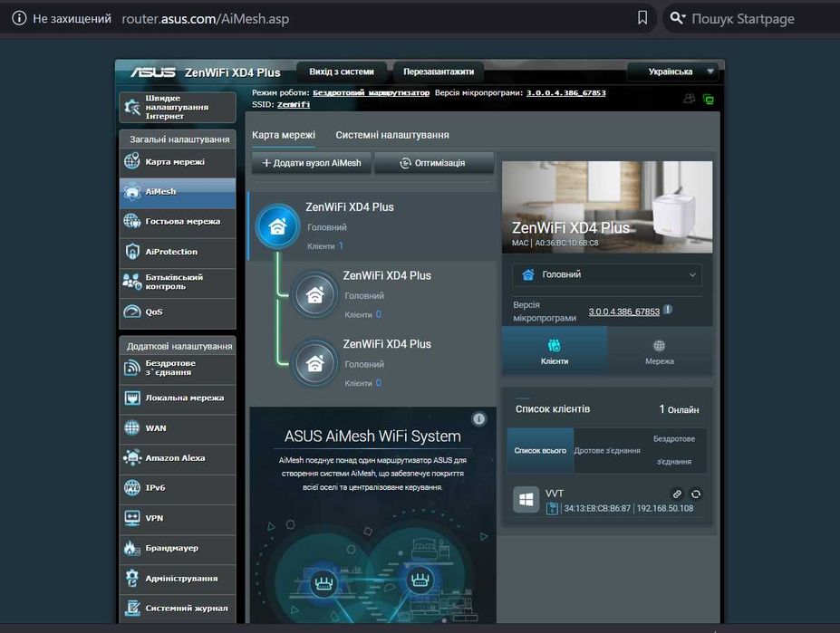
Task: Open Системний журнал page
Action: (x=178, y=608)
